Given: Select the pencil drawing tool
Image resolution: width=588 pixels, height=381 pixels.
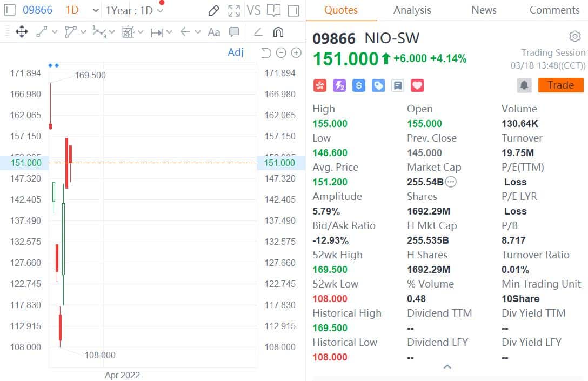Looking at the screenshot, I should [213, 10].
